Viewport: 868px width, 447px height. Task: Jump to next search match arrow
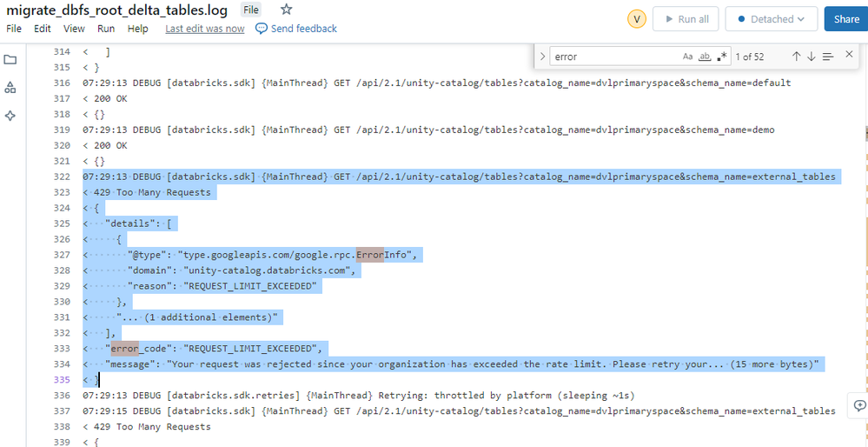(x=812, y=57)
